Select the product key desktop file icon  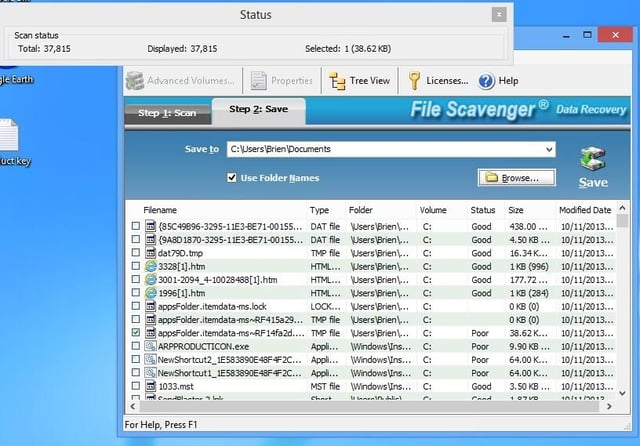click(9, 135)
